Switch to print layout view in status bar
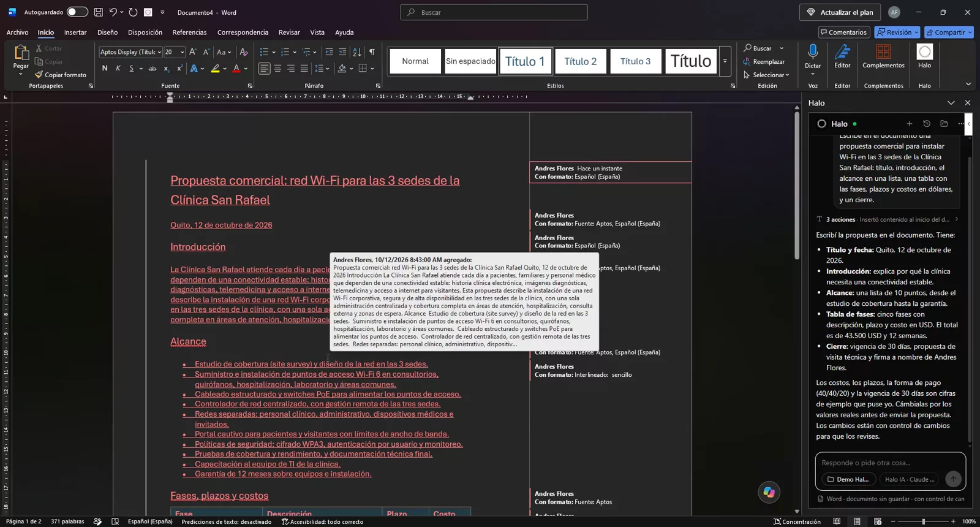980x527 pixels. click(858, 521)
